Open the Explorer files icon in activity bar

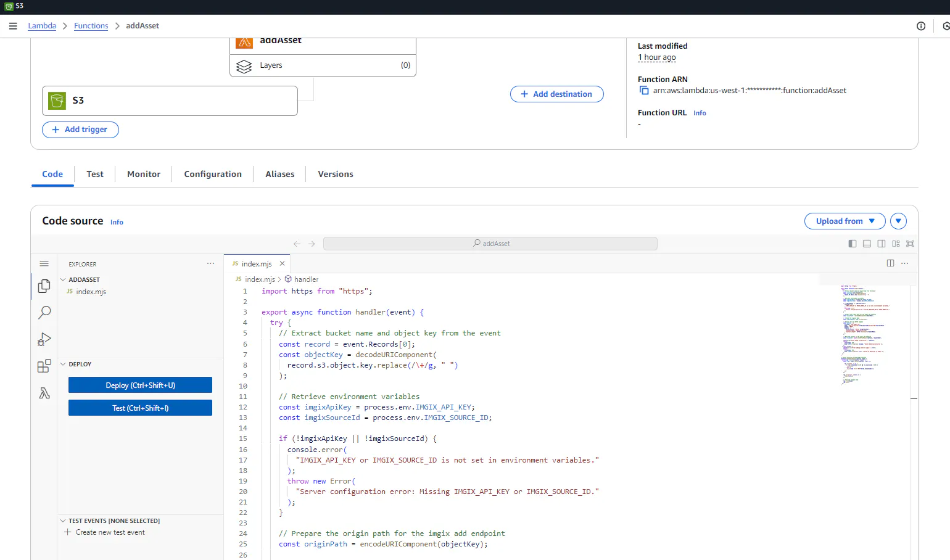click(x=44, y=286)
